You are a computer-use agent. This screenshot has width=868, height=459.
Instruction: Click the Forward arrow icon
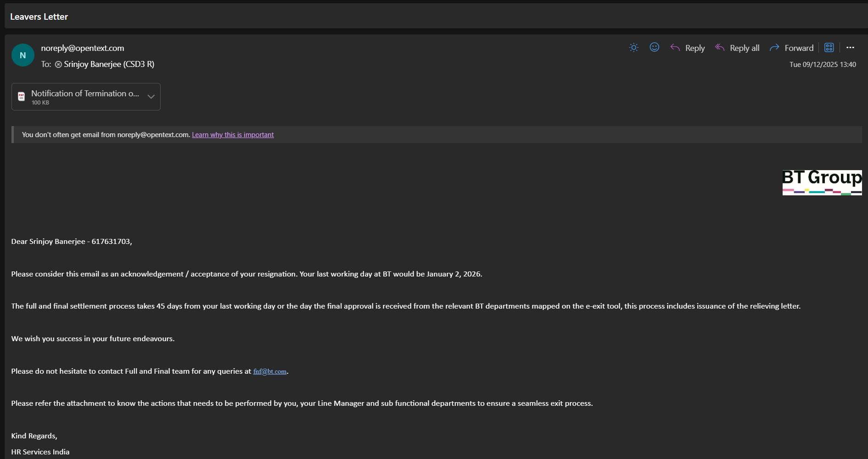click(775, 48)
